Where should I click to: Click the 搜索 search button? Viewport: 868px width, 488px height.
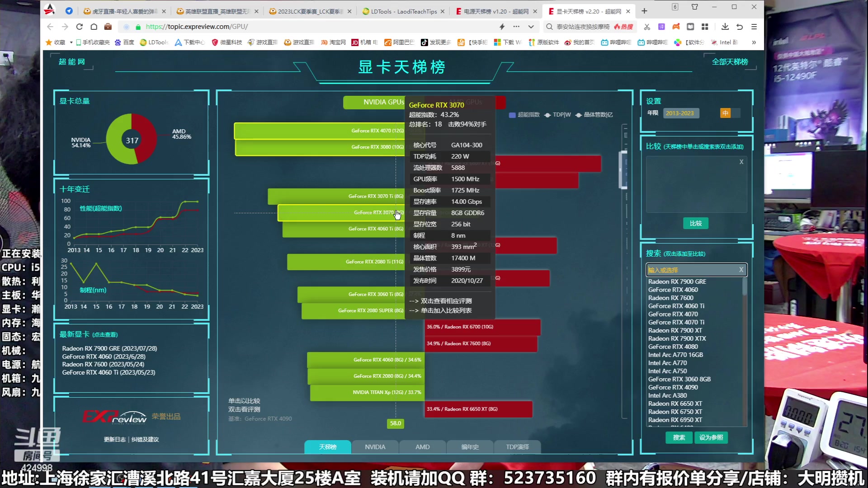(x=679, y=437)
